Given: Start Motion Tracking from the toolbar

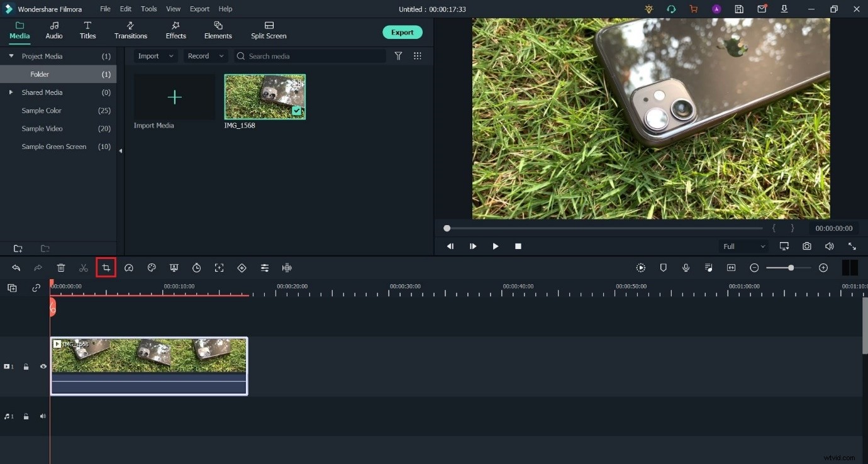Looking at the screenshot, I should [x=220, y=268].
